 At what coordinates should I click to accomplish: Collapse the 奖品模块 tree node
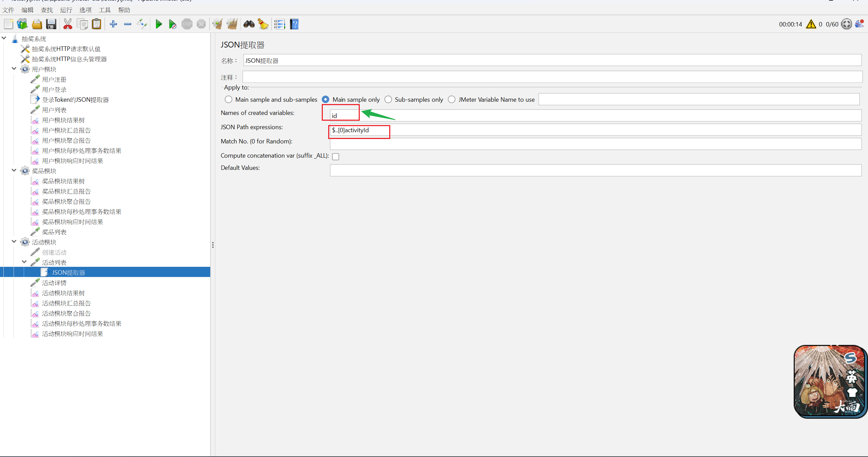(14, 171)
